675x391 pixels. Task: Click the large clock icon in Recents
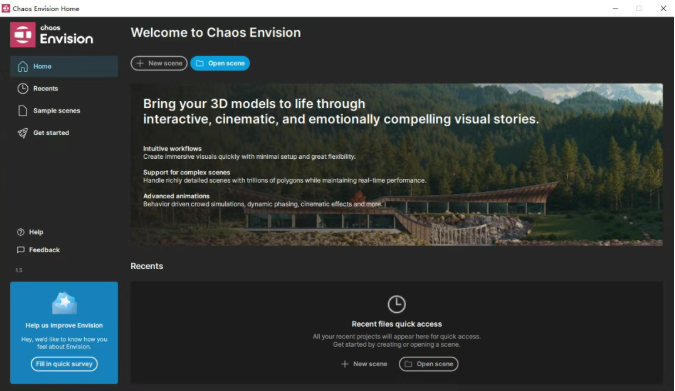click(396, 304)
